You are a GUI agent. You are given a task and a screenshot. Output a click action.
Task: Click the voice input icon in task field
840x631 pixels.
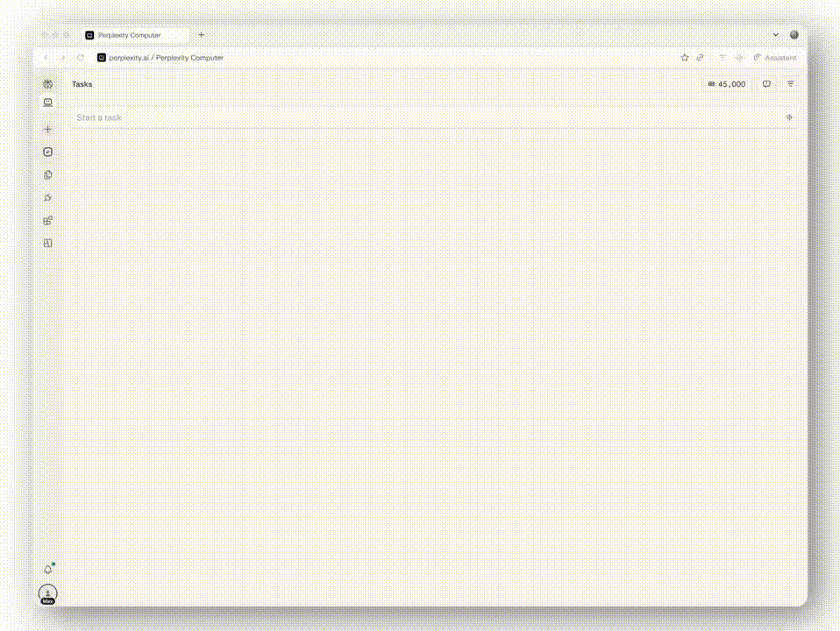coord(789,117)
